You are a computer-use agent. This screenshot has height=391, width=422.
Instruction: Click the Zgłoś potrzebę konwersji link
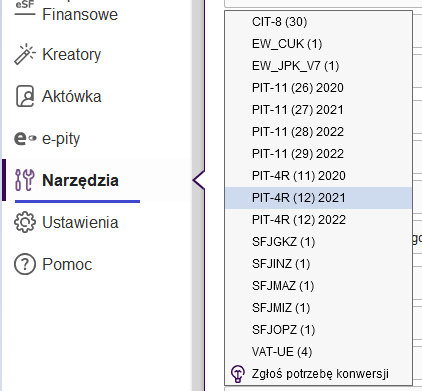[x=320, y=374]
